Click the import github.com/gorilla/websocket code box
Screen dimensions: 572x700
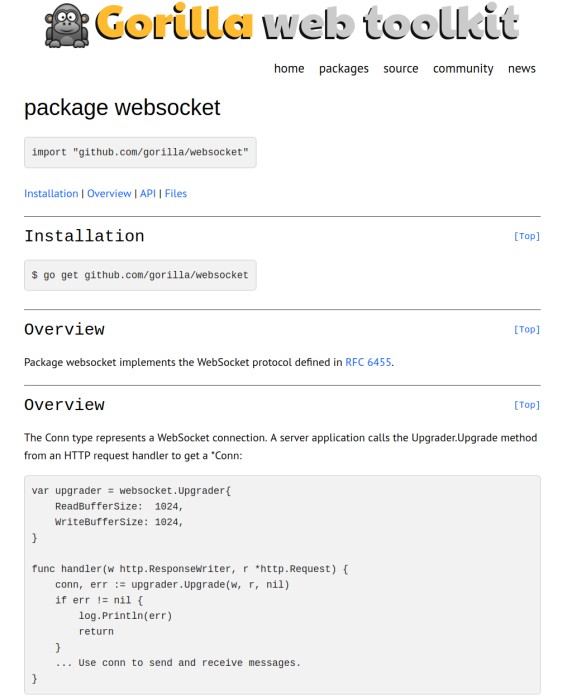(x=140, y=153)
